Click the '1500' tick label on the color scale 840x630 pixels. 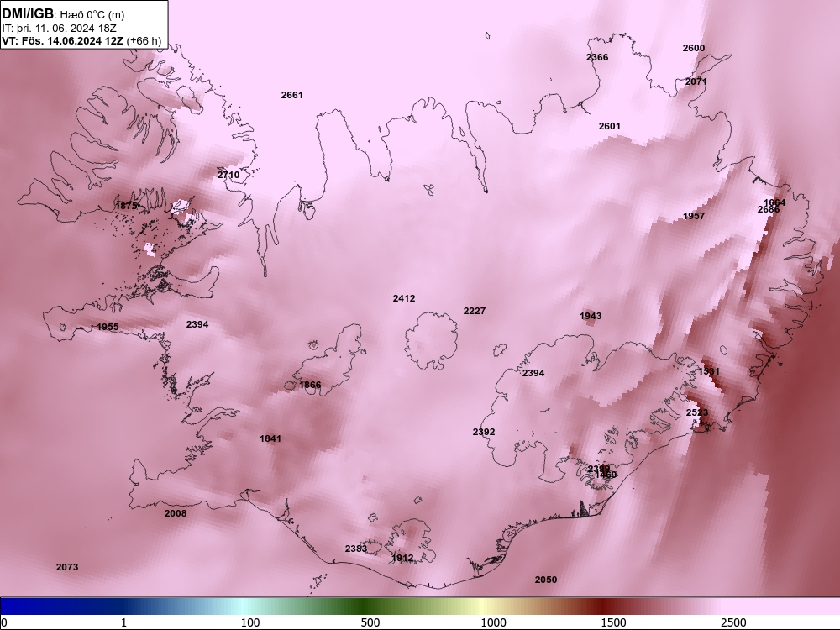coord(613,623)
